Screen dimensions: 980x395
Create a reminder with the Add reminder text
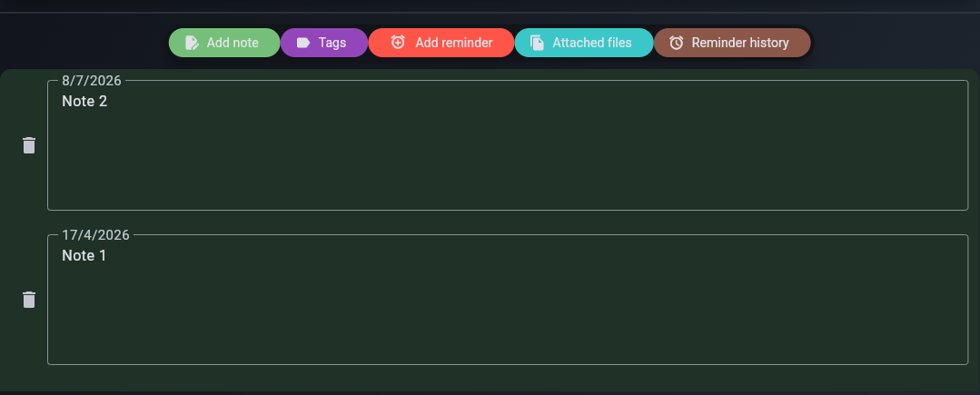tap(454, 43)
